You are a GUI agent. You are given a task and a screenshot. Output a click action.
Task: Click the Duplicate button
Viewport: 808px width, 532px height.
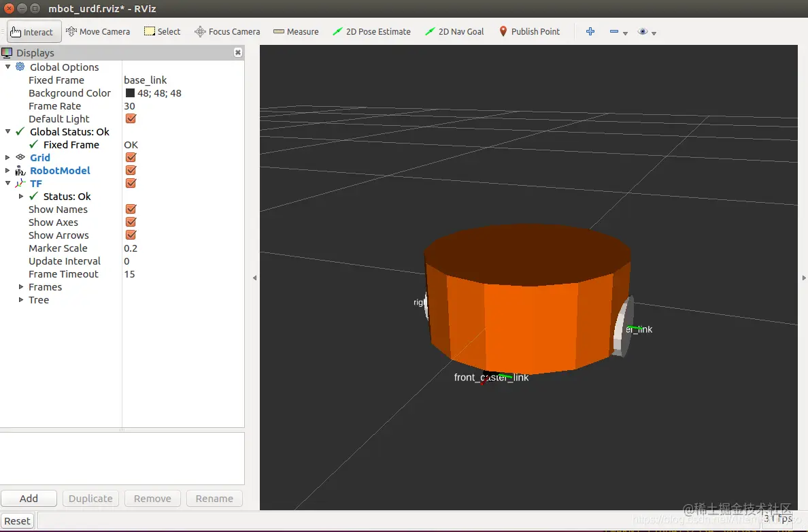(x=90, y=499)
